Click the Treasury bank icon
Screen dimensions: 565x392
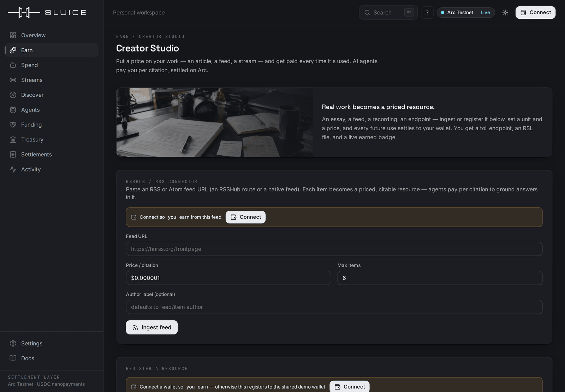(x=13, y=140)
